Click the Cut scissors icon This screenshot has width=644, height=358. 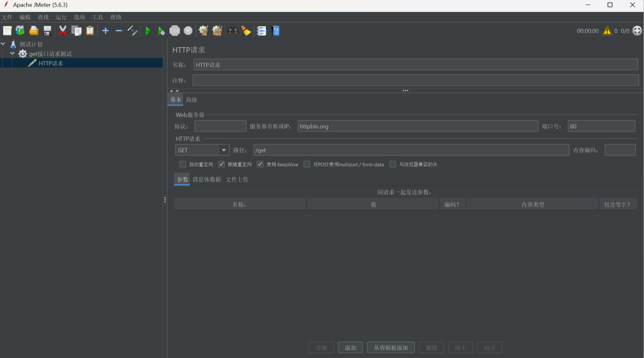[63, 31]
